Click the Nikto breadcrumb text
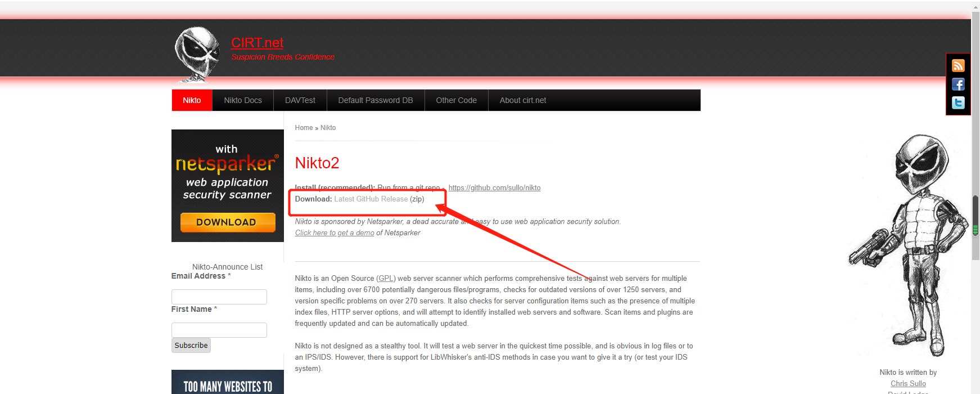Viewport: 980px width, 394px height. click(x=328, y=128)
